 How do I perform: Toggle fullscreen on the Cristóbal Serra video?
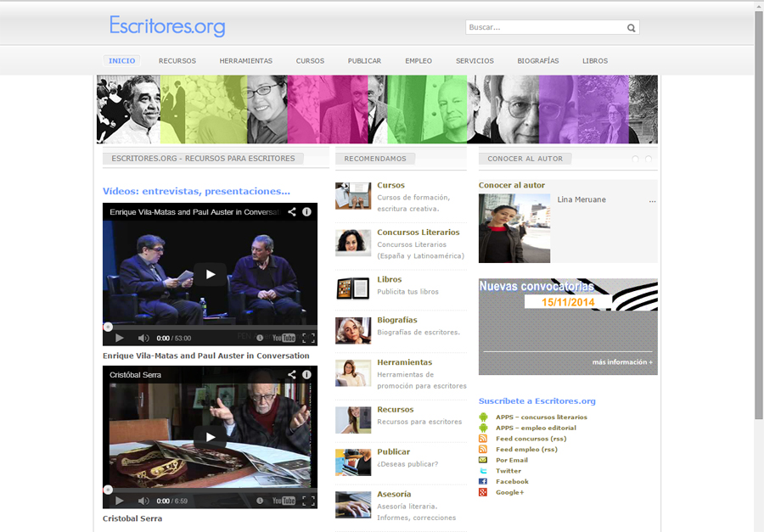(308, 501)
